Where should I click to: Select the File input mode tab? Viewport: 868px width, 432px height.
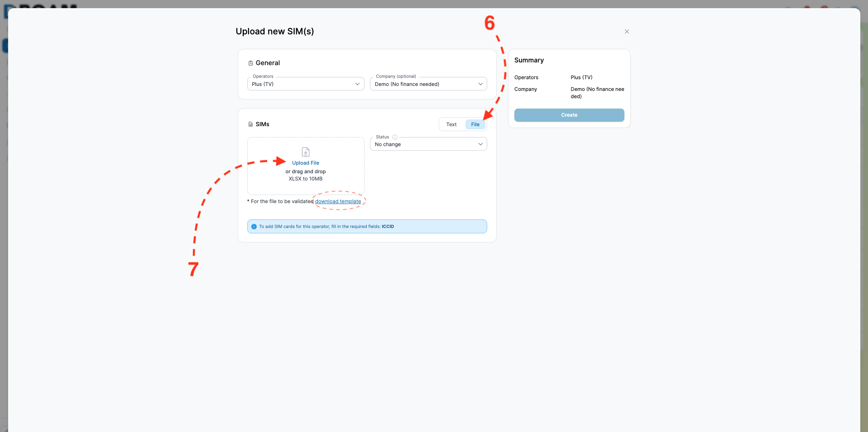coord(475,124)
